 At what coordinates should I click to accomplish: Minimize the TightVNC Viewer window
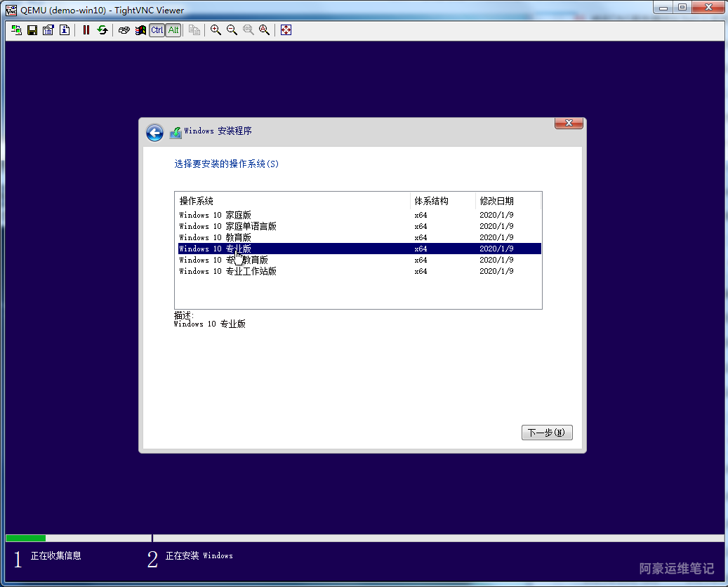pyautogui.click(x=663, y=8)
